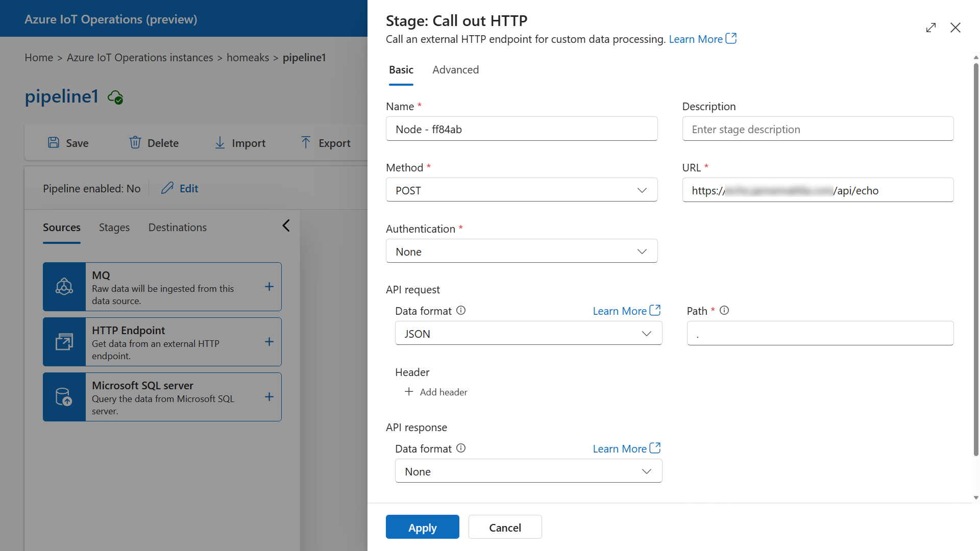The width and height of the screenshot is (980, 551).
Task: Switch to the Basic tab
Action: tap(401, 70)
